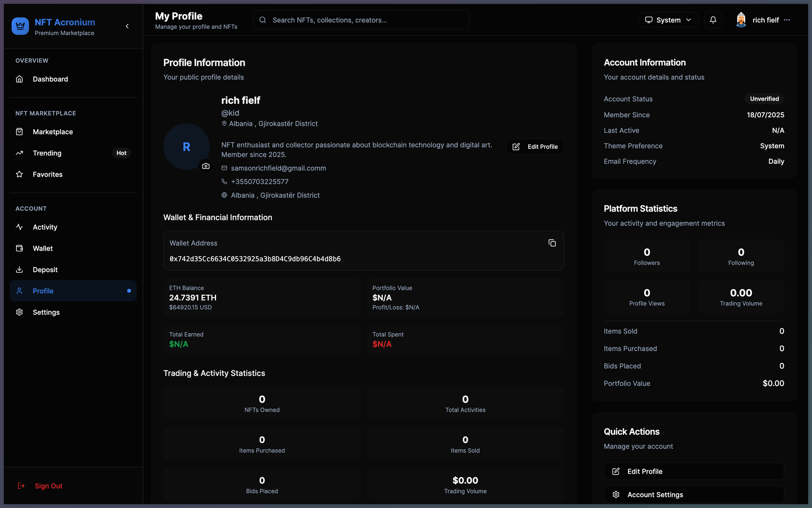Sign Out of the account

[x=48, y=486]
